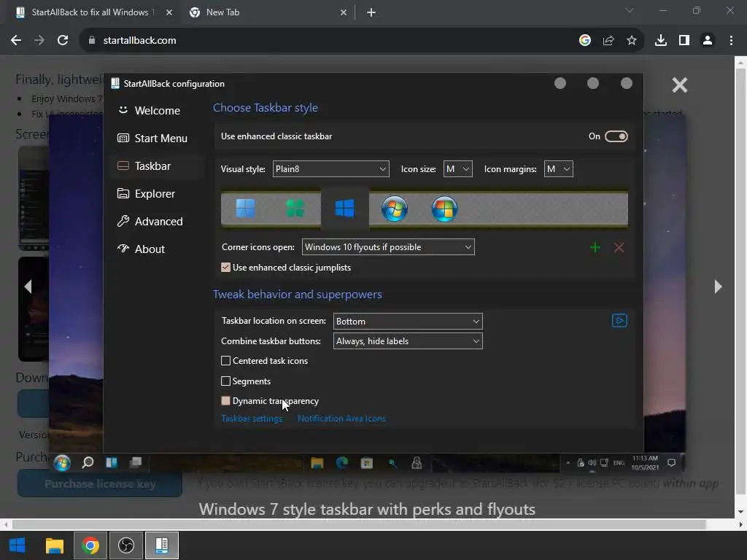The image size is (747, 560).
Task: Open the Chrome three-dot menu
Action: 731,41
